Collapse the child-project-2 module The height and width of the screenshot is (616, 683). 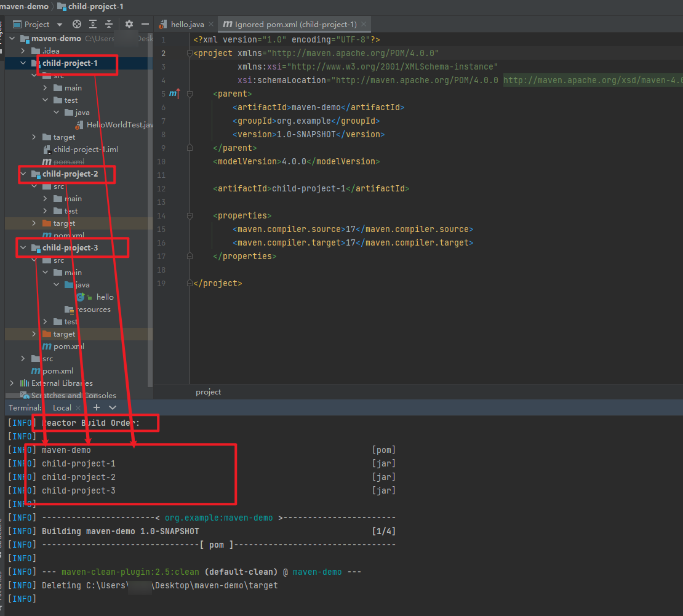[x=23, y=174]
